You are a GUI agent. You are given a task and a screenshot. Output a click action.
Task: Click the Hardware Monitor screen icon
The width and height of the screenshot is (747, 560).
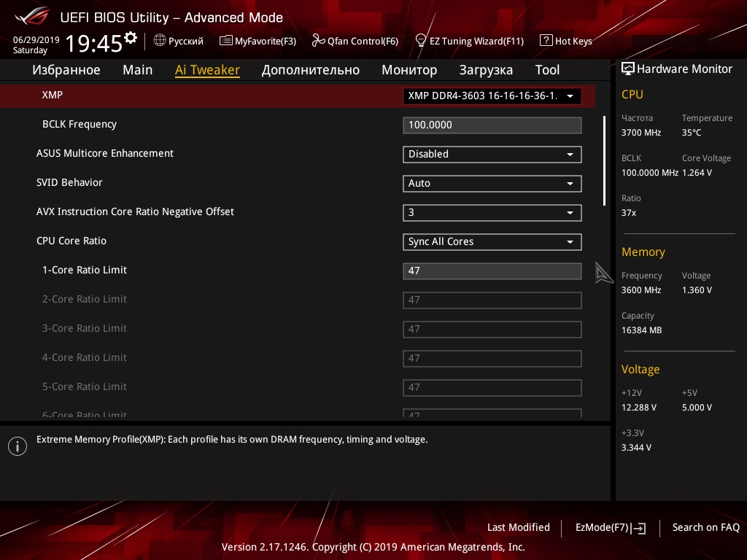tap(628, 69)
